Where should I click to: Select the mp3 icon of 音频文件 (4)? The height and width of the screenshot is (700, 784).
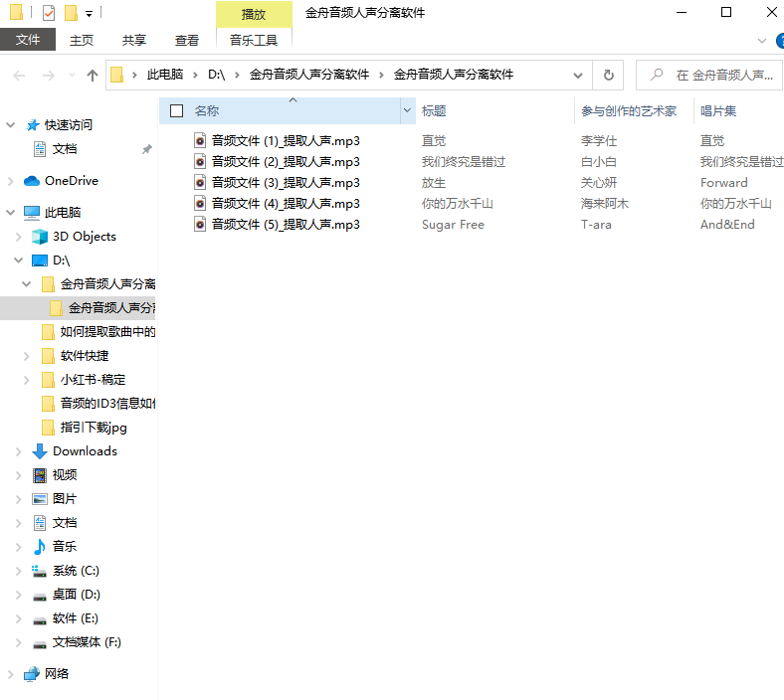[x=200, y=204]
